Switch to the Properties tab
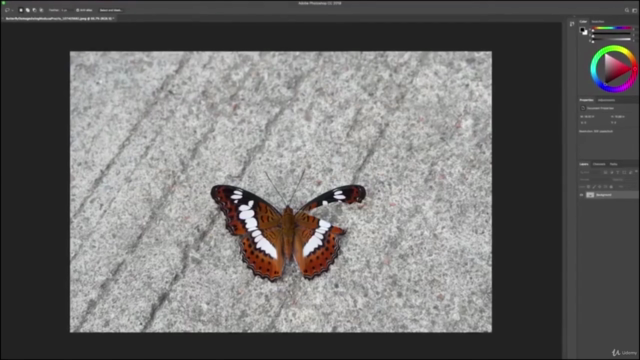This screenshot has width=640, height=360. coord(587,100)
